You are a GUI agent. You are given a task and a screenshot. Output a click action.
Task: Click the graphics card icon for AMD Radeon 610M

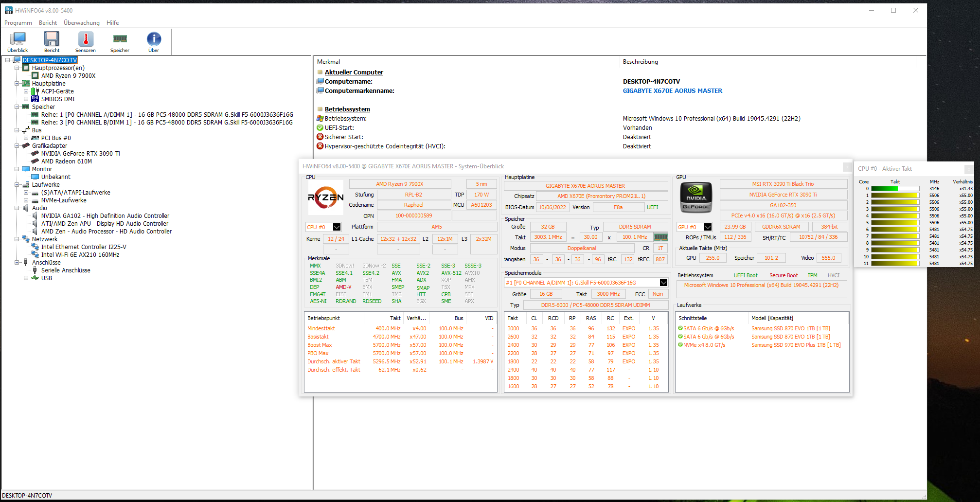[35, 161]
